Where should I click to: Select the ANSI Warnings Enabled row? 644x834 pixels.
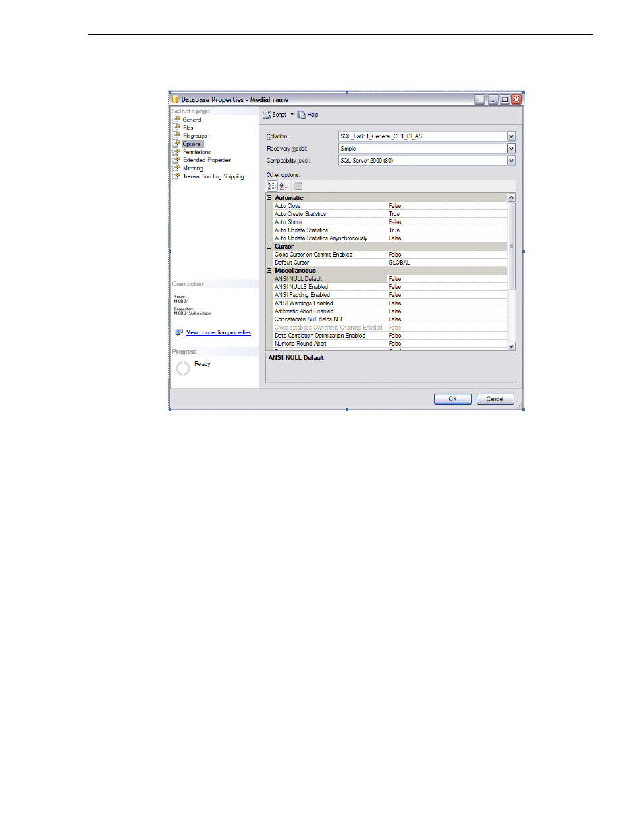390,303
